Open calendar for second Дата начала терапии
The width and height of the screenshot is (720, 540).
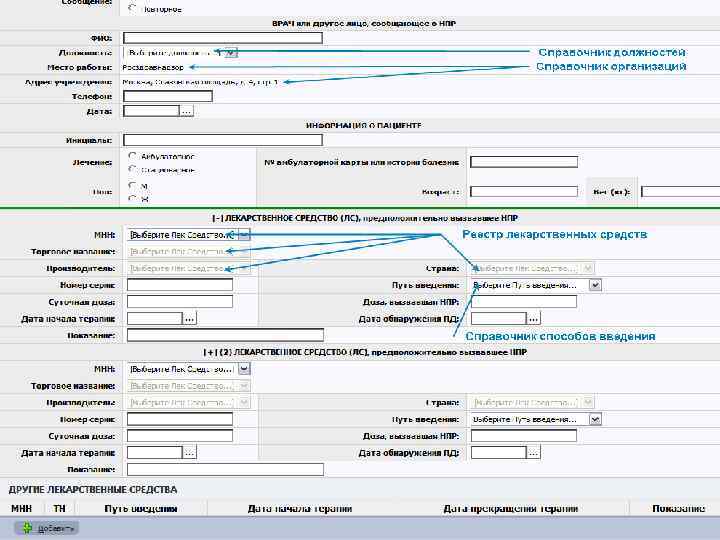point(190,453)
